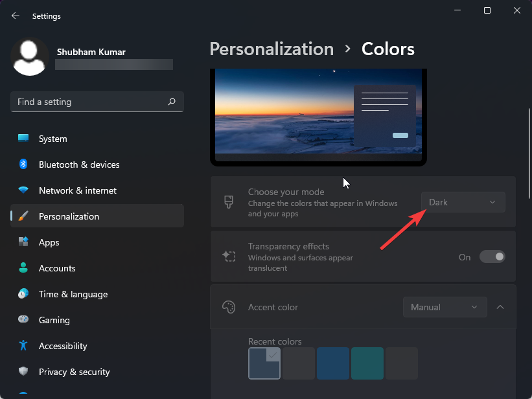Click the Privacy & security shield icon
Screen dimensions: 532x399
point(23,372)
